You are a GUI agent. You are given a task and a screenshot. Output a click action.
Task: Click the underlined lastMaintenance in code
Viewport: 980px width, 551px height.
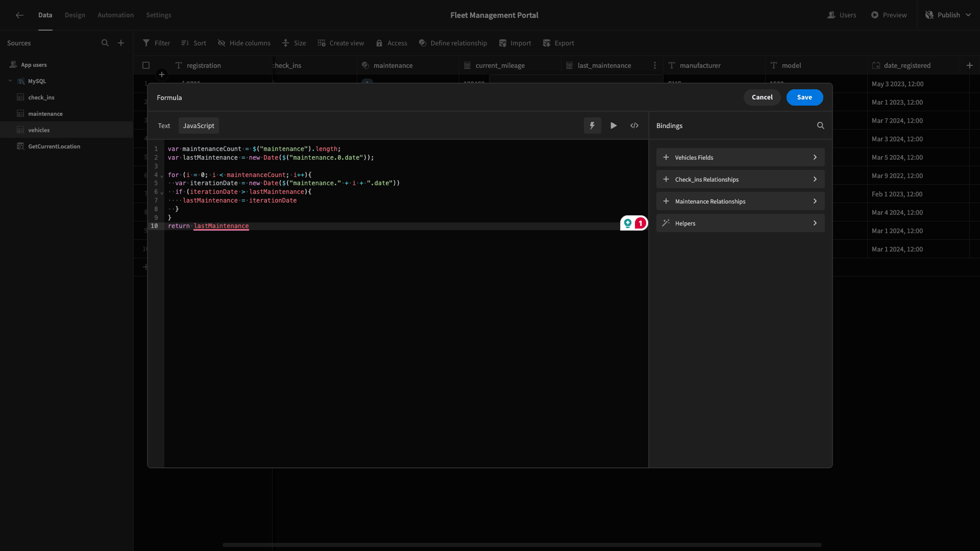click(x=221, y=226)
